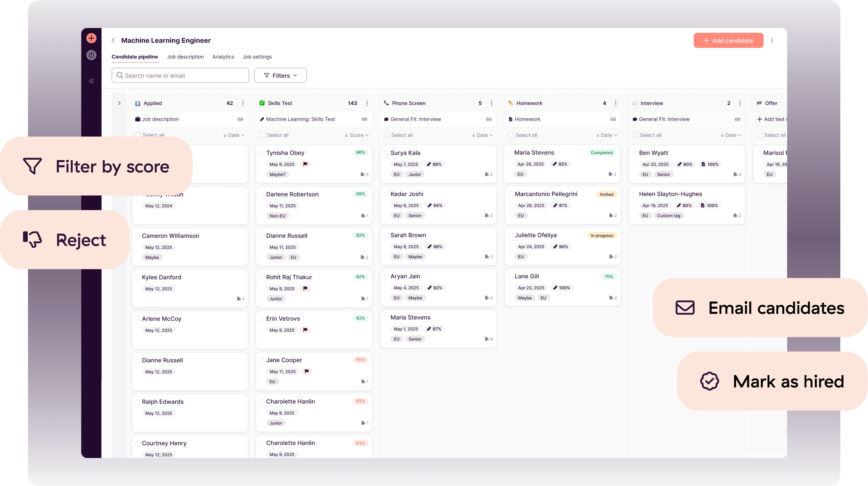Select Surya Kala's candidate checkbox
This screenshot has width=868, height=486.
pos(386,153)
